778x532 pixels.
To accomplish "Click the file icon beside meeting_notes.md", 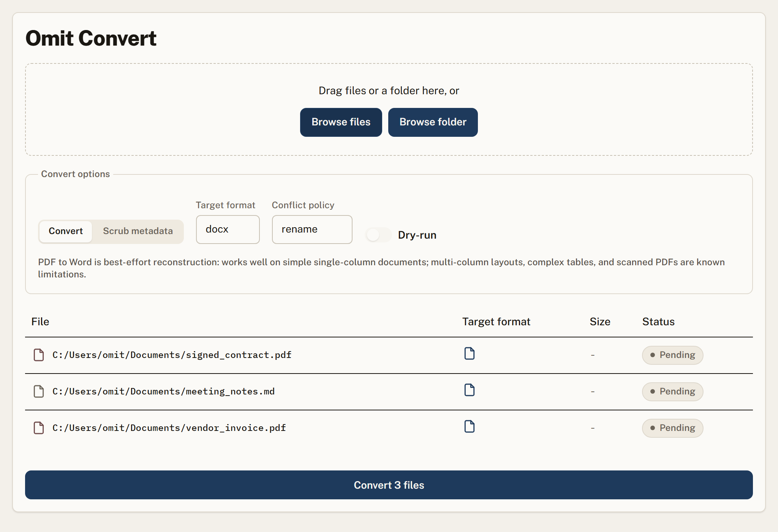I will (39, 391).
